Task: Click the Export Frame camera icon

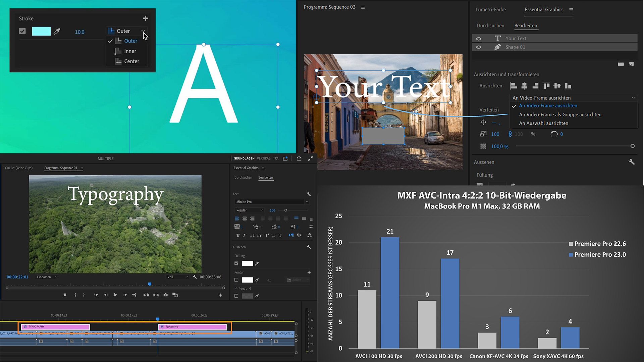Action: click(x=165, y=295)
